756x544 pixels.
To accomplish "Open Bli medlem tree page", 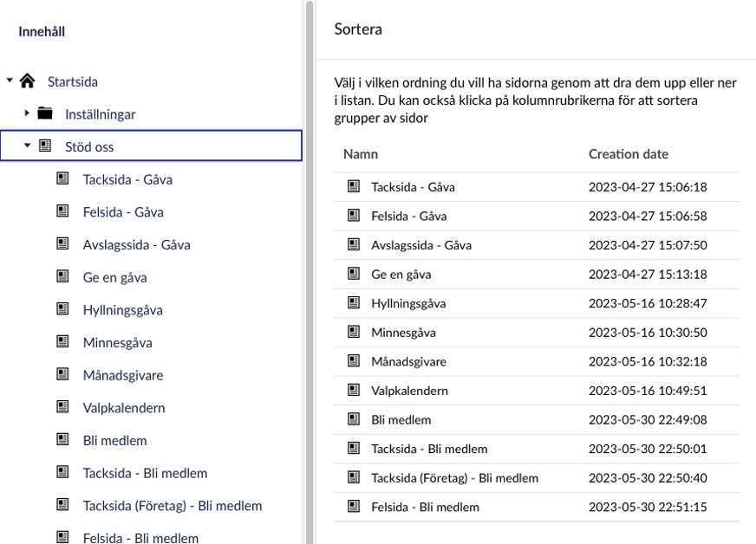I will pyautogui.click(x=114, y=441).
